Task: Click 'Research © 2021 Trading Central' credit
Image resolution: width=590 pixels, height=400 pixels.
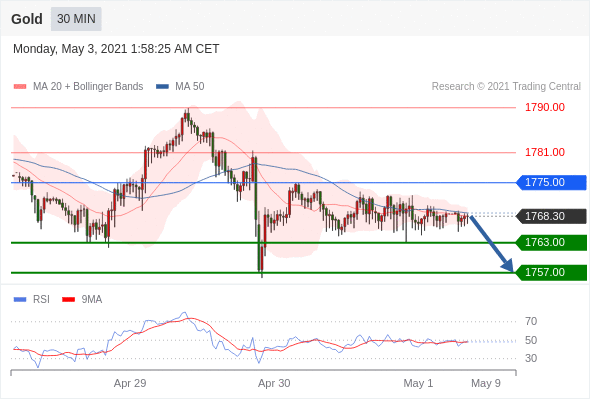Action: [x=506, y=87]
